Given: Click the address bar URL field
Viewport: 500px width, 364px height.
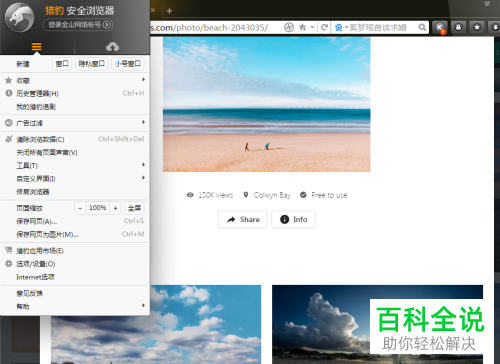Looking at the screenshot, I should click(215, 28).
